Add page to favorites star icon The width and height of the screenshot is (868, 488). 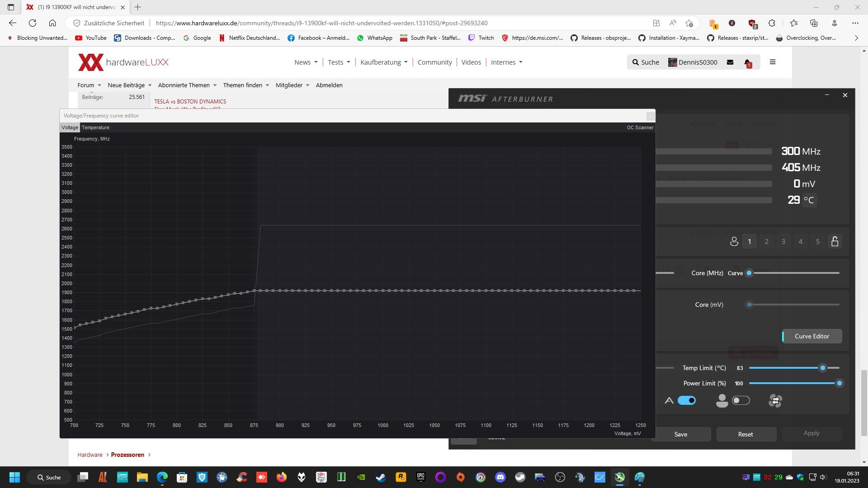689,23
